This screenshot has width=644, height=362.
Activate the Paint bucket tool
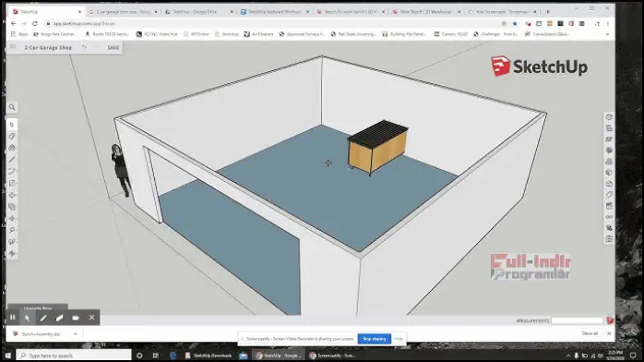[x=12, y=148]
